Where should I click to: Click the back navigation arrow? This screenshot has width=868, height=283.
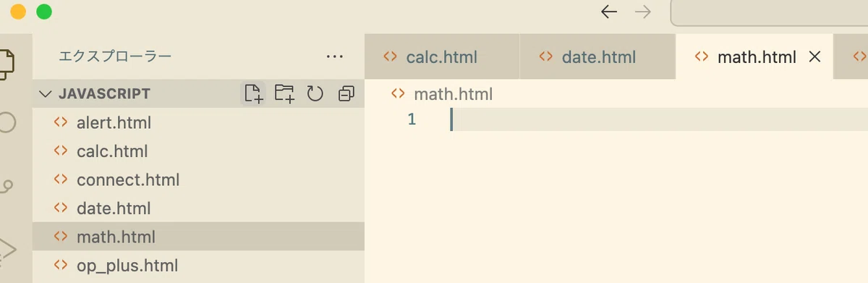coord(609,12)
